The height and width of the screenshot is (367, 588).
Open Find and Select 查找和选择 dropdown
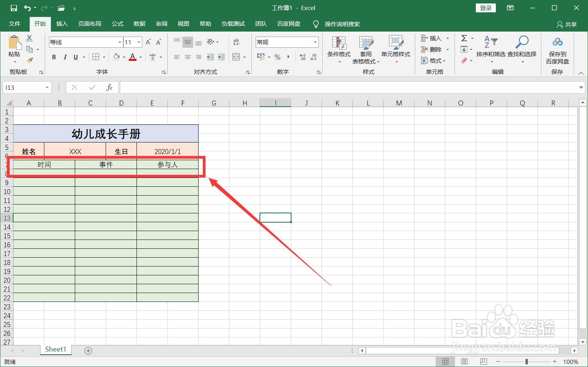(x=522, y=50)
